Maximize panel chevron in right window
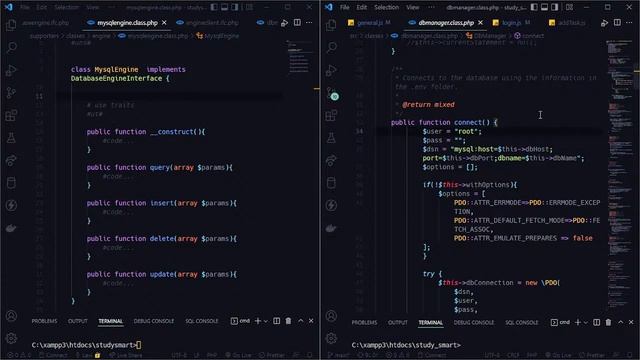 click(621, 322)
